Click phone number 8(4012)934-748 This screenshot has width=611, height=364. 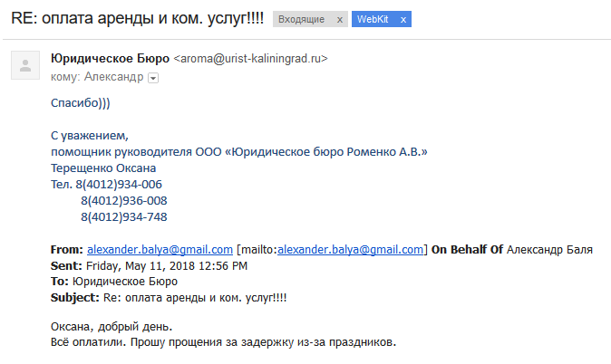point(123,217)
